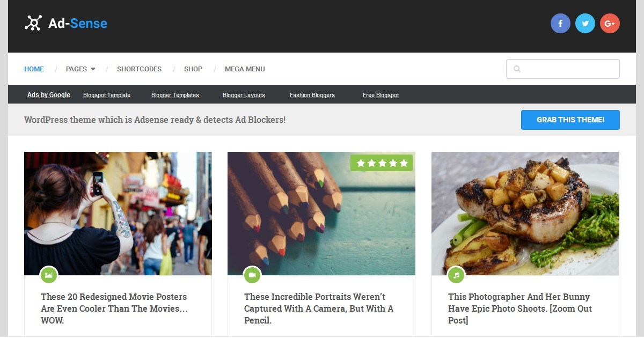Viewport: 644px width, 338px height.
Task: Open the Google Plus social icon
Action: tap(610, 24)
